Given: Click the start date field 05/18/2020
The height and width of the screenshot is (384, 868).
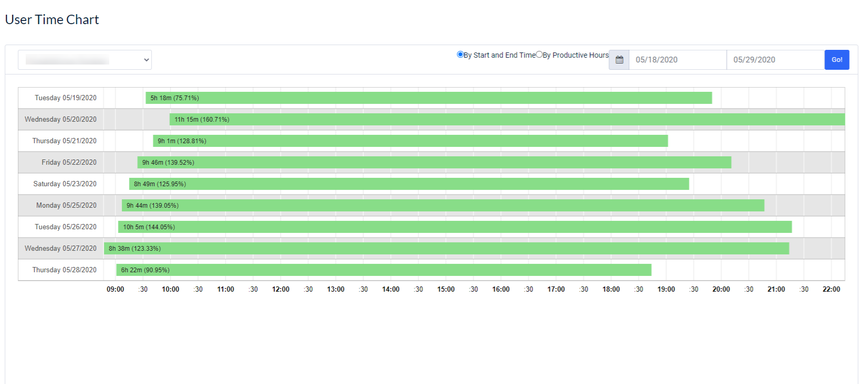Looking at the screenshot, I should tap(678, 60).
